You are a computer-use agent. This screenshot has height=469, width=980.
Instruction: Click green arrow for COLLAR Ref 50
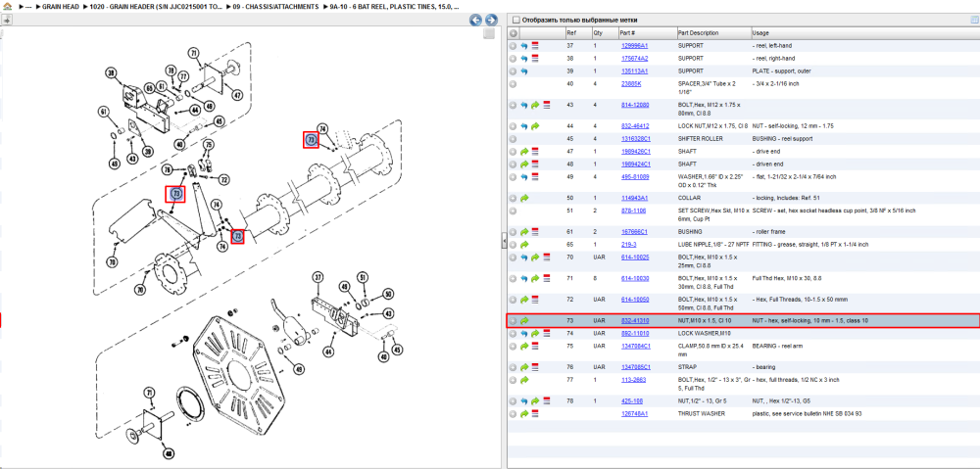(x=524, y=198)
